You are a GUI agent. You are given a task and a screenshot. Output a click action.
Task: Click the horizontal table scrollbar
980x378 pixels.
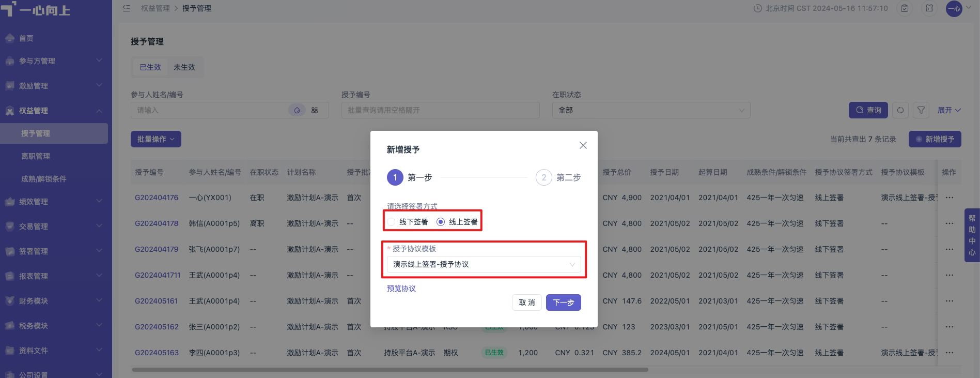390,370
